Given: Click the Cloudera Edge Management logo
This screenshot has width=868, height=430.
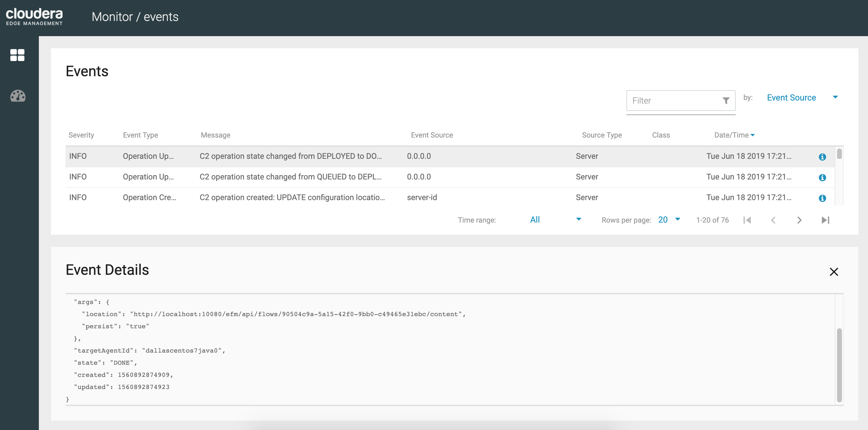Looking at the screenshot, I should coord(34,17).
